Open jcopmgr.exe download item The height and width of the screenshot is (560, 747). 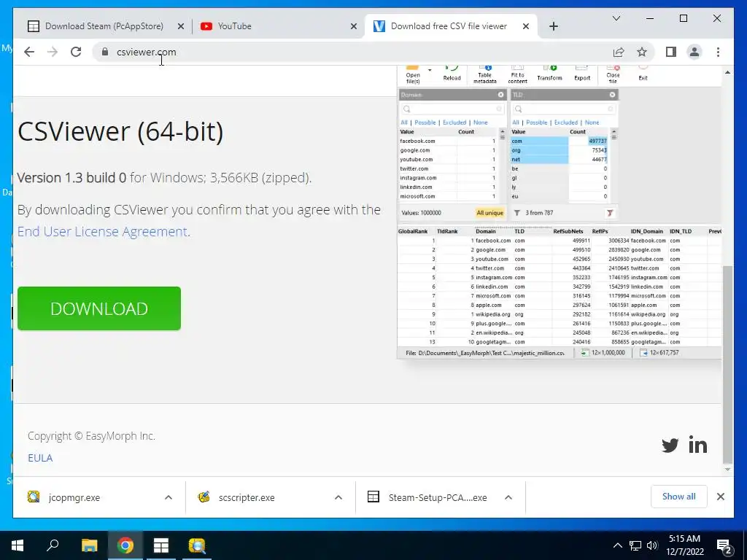pos(74,497)
